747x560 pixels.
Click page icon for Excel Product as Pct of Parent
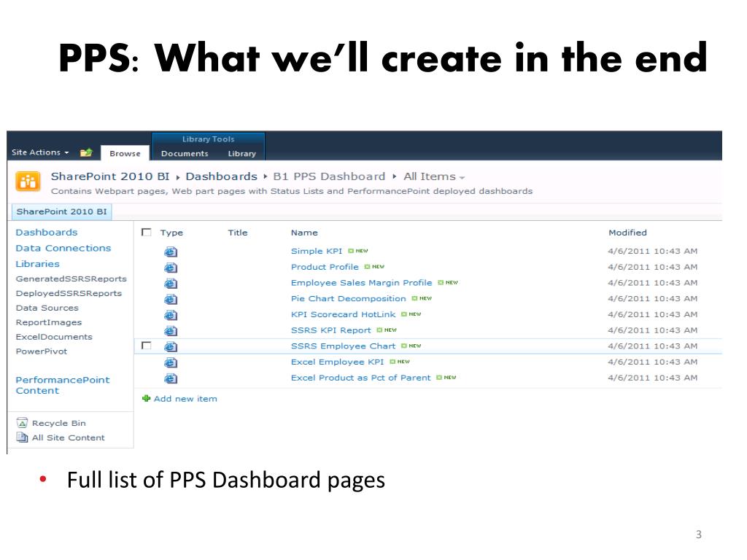171,378
